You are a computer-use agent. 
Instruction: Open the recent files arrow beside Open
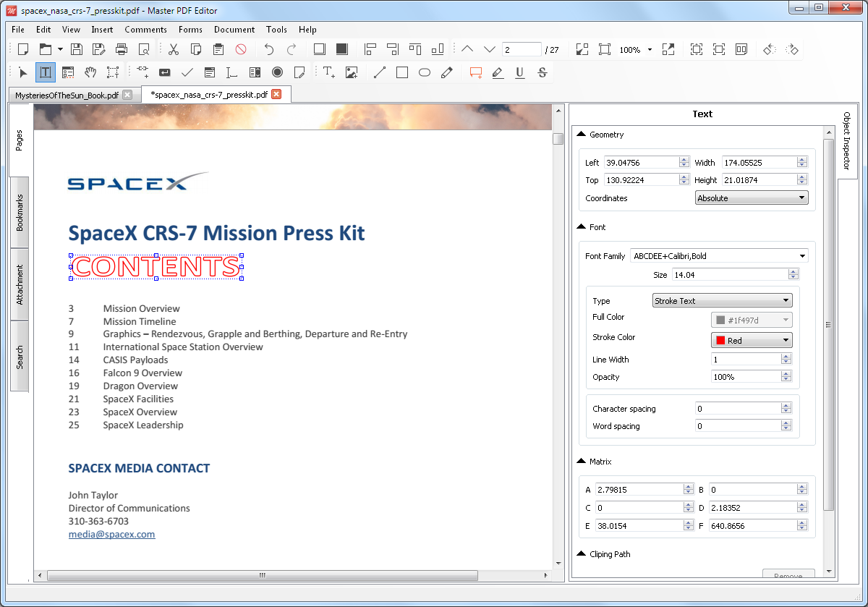point(60,49)
